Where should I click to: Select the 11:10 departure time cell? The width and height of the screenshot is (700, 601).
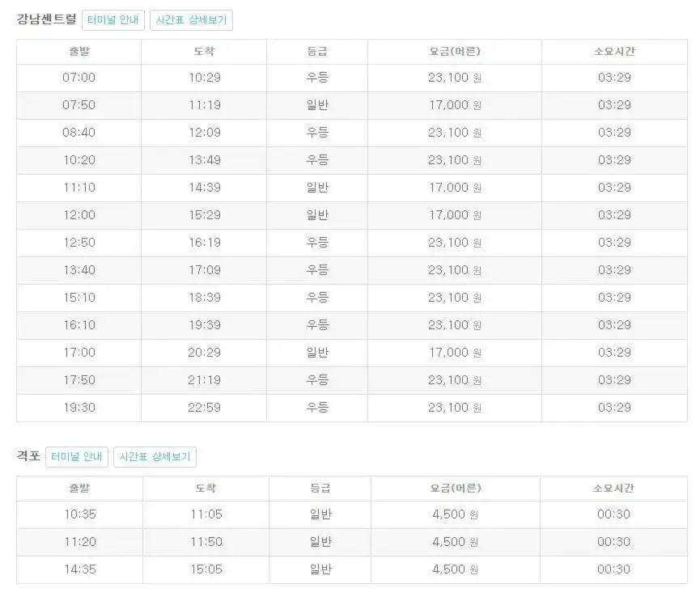79,188
